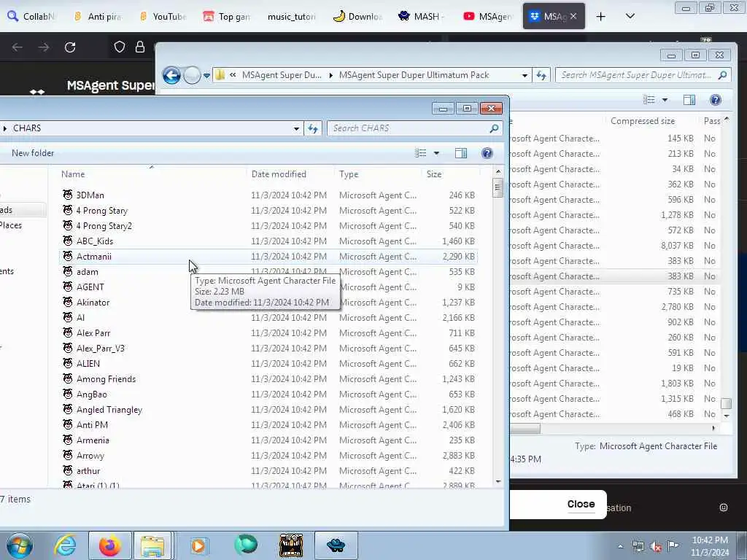Screen dimensions: 747x560
Task: Click the Close button on the web page
Action: point(581,504)
